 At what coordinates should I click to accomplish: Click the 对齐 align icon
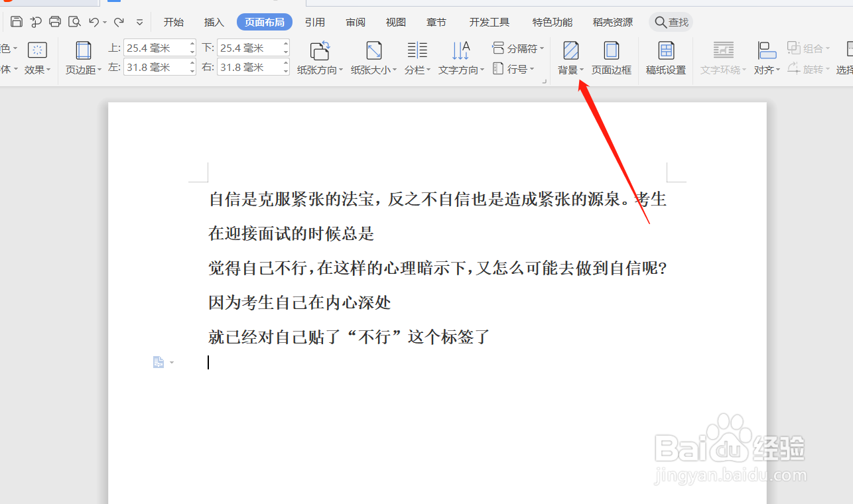point(767,50)
